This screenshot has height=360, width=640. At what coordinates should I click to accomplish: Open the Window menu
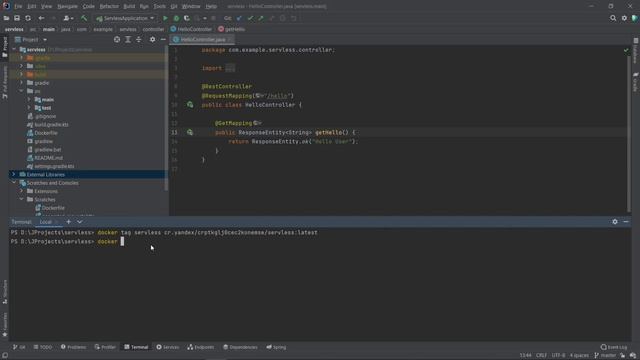tap(191, 6)
